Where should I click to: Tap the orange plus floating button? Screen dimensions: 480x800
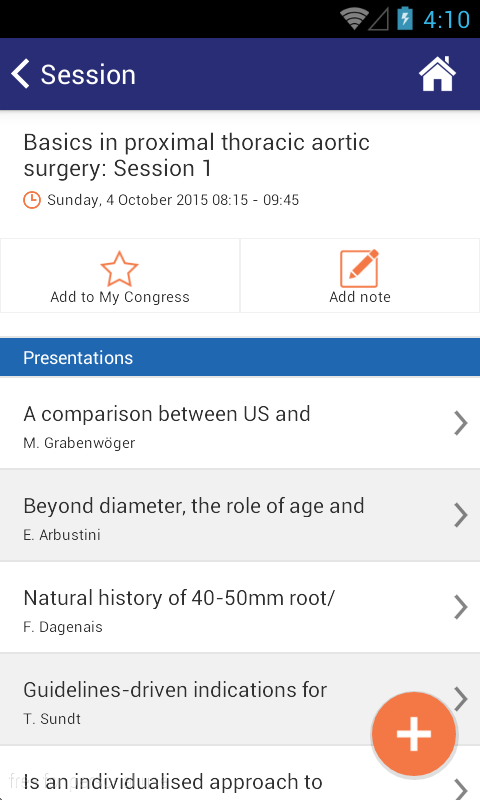[x=414, y=734]
